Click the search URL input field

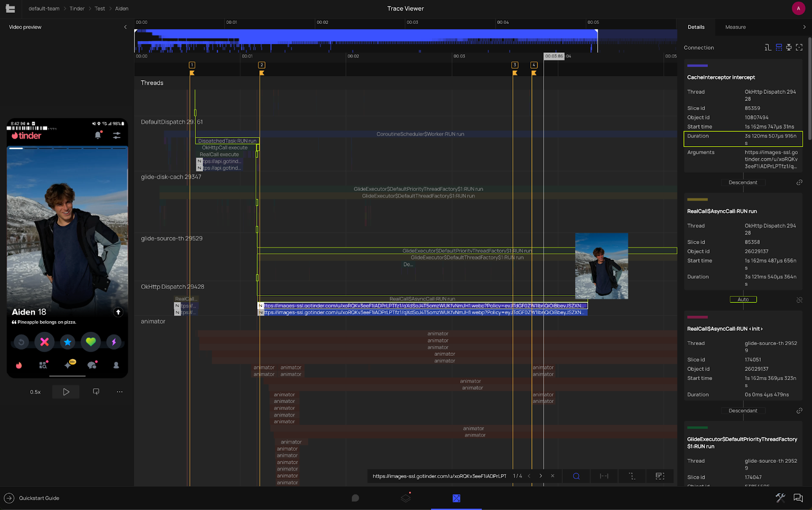[439, 476]
